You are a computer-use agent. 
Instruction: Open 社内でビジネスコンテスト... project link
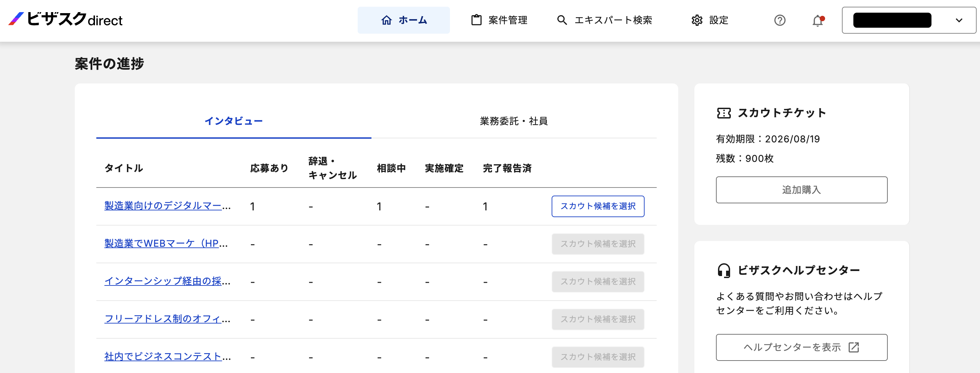coord(167,357)
